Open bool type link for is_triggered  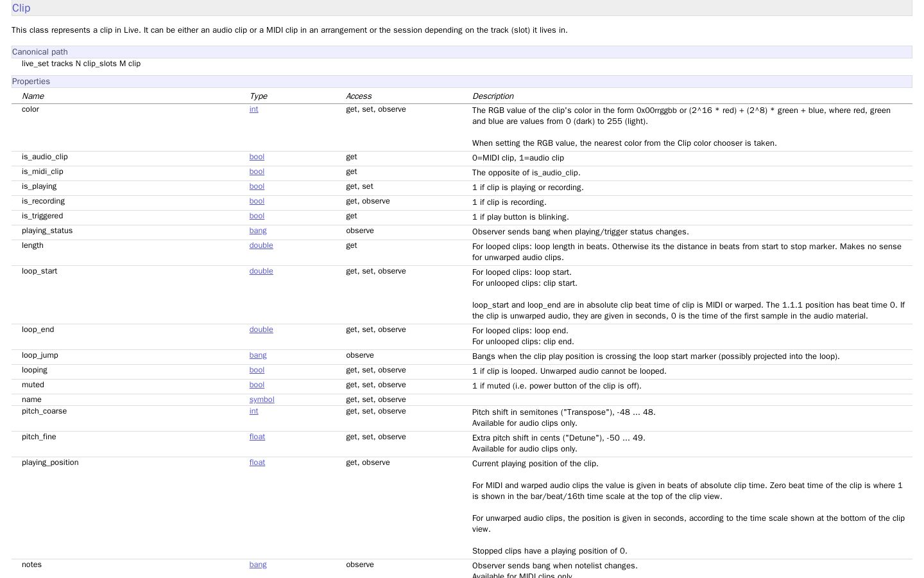257,216
